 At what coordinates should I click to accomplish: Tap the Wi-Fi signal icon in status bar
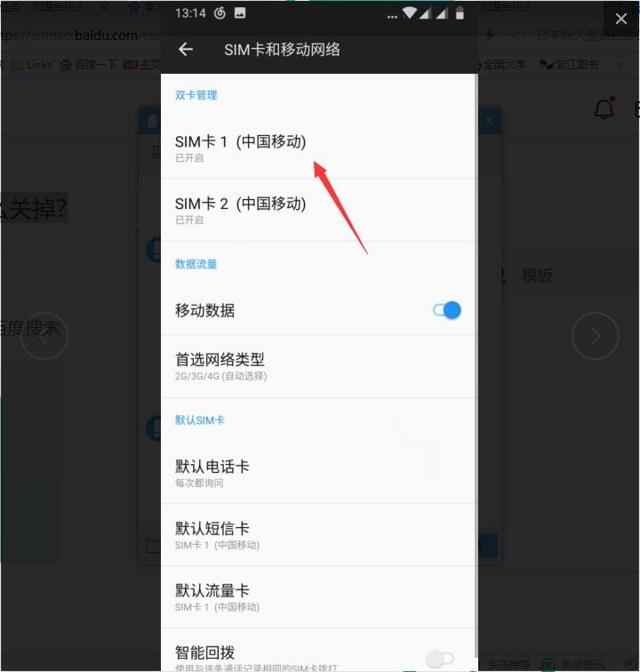click(x=409, y=12)
